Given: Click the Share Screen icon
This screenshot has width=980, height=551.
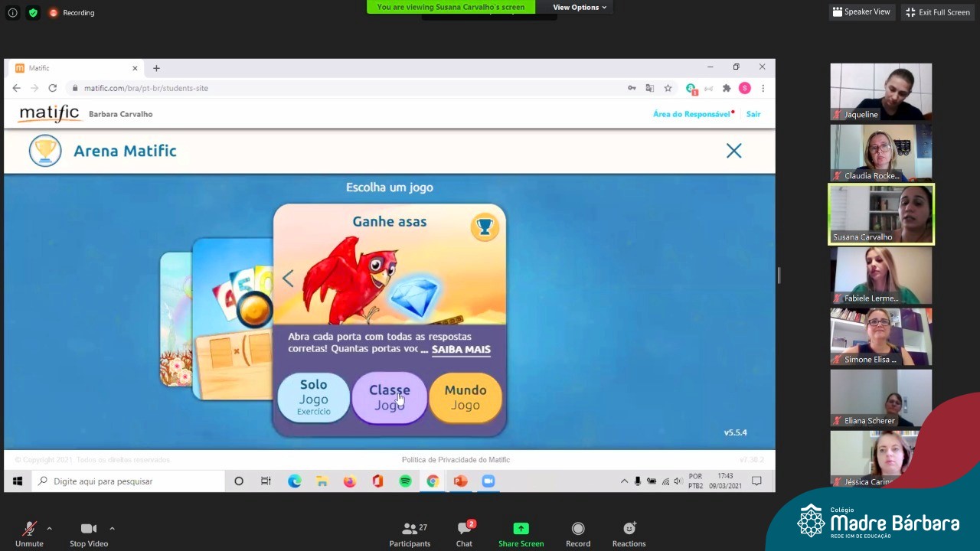Looking at the screenshot, I should (521, 529).
